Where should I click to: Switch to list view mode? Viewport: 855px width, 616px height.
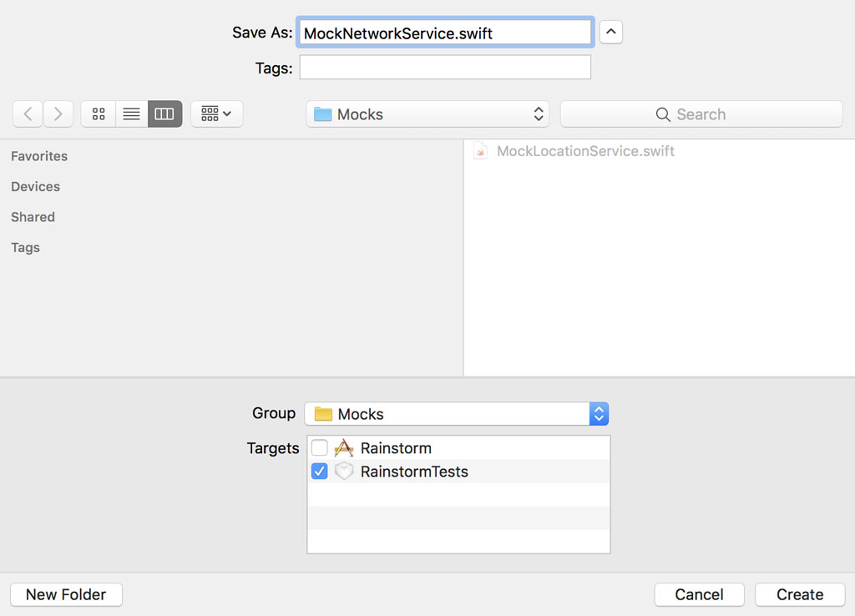pyautogui.click(x=131, y=114)
